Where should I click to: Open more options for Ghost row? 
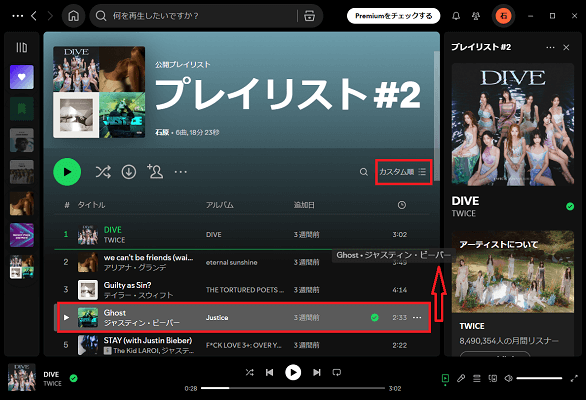(417, 317)
